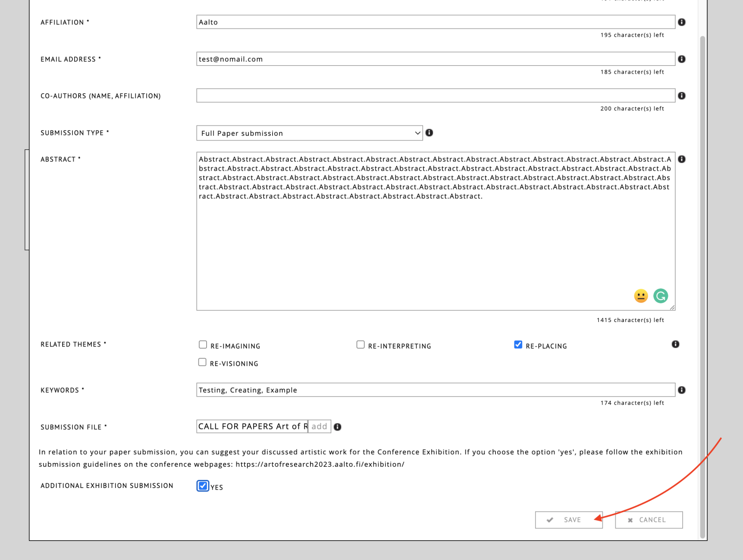Screen dimensions: 743x560
Task: Cancel the submission form
Action: coord(649,520)
